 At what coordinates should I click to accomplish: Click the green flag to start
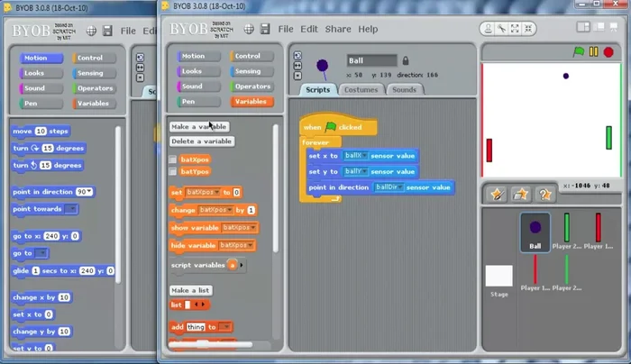[x=580, y=52]
